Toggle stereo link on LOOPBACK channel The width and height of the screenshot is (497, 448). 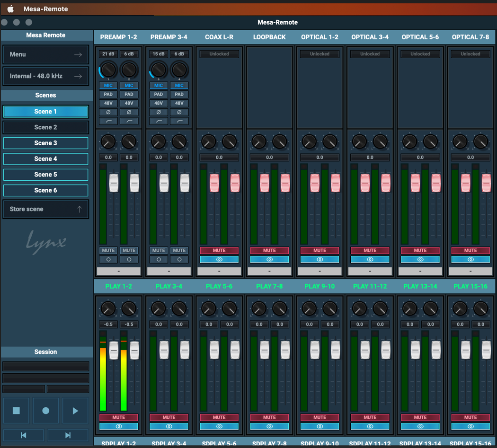[x=269, y=260]
